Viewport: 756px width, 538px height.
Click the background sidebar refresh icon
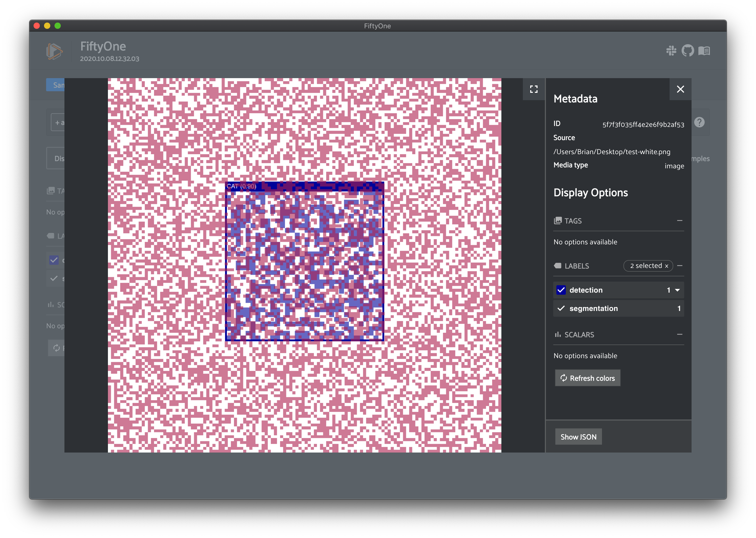[56, 348]
